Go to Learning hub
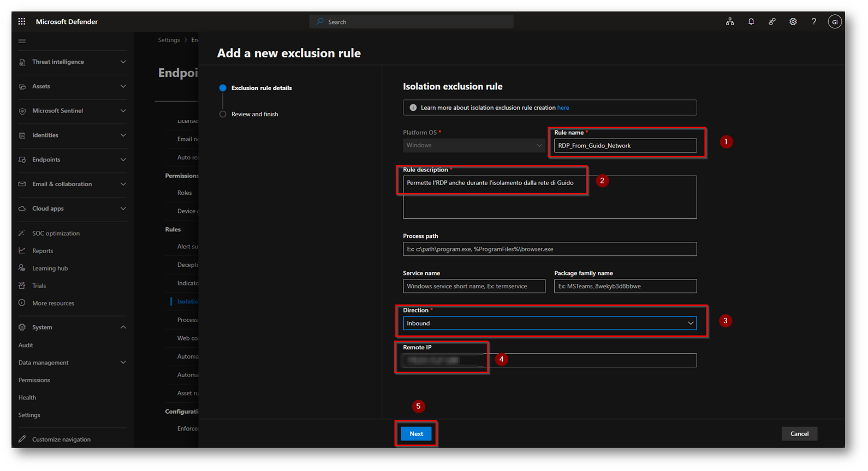 point(50,269)
